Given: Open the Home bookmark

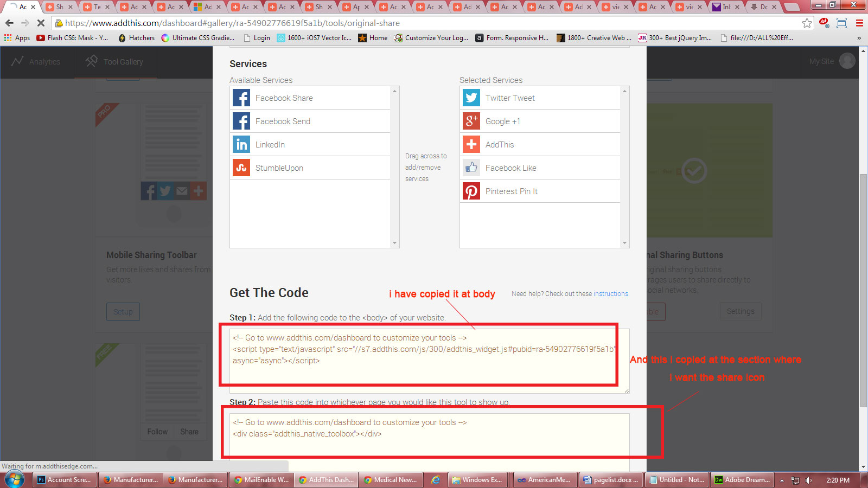Looking at the screenshot, I should pos(373,38).
